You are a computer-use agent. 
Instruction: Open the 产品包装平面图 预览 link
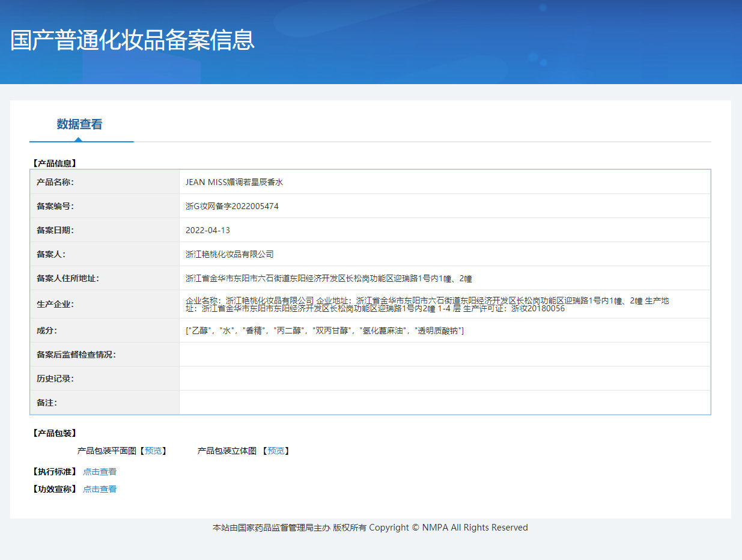coord(153,451)
